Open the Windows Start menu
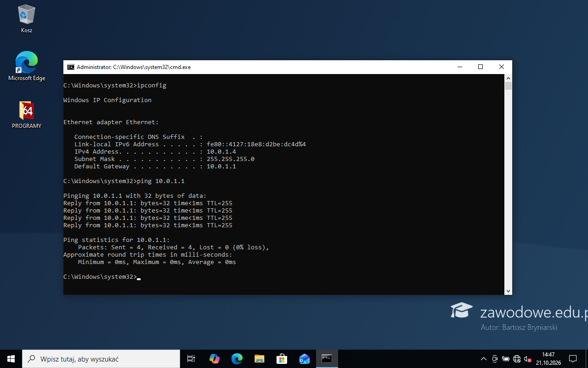 coord(11,359)
